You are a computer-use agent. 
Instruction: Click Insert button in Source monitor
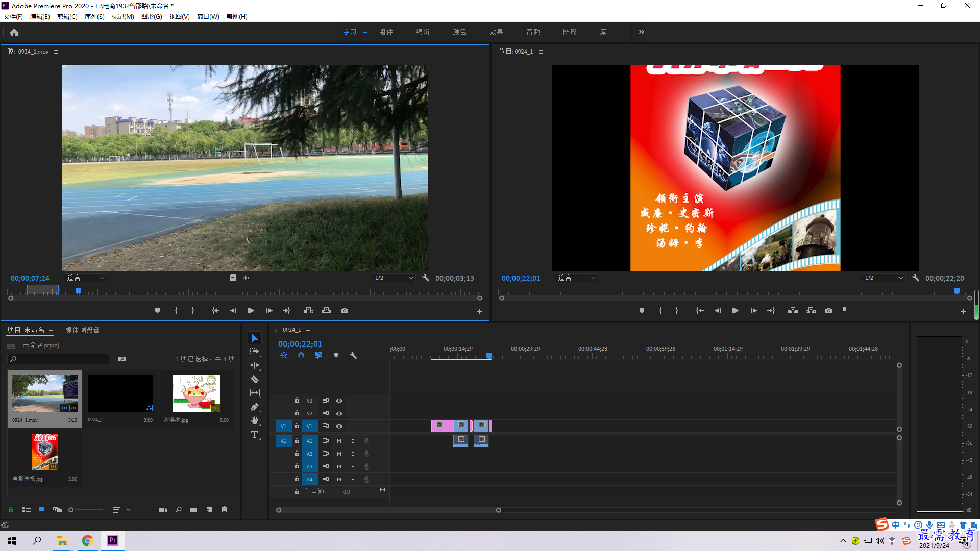(x=308, y=311)
